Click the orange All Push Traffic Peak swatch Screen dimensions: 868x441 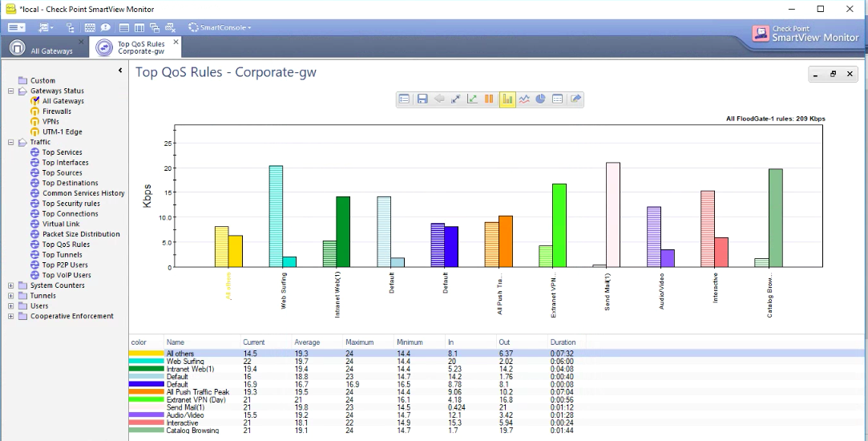point(146,392)
